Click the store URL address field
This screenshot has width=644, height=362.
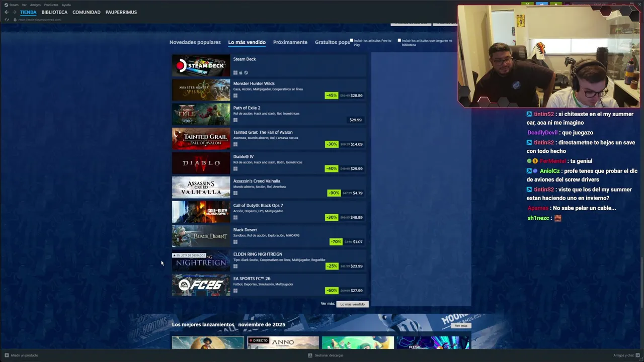pyautogui.click(x=40, y=20)
